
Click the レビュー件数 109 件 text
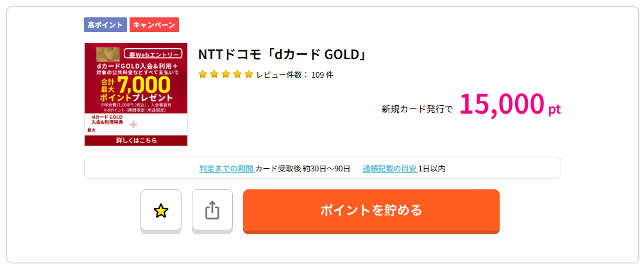click(294, 74)
